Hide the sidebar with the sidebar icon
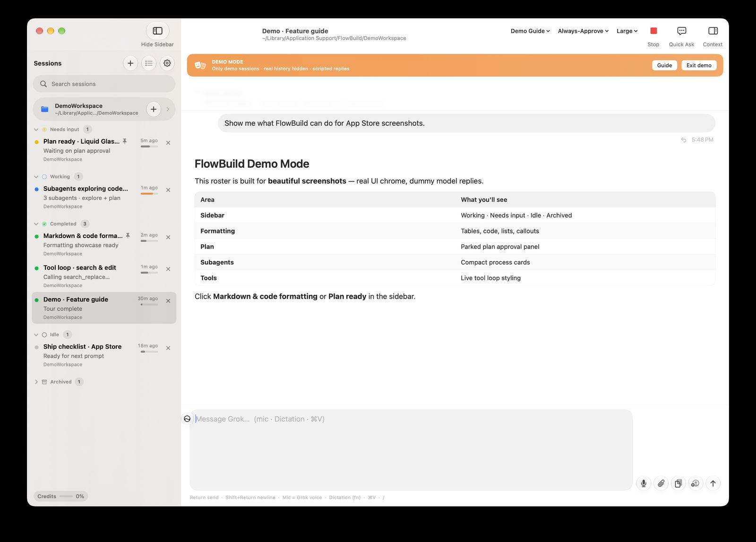Screen dimensions: 756x542 (x=157, y=31)
